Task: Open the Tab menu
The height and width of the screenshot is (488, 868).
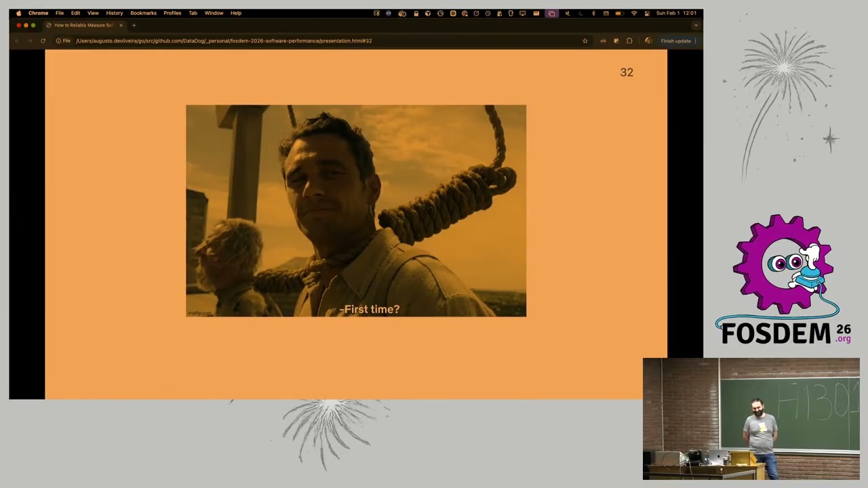Action: point(193,13)
